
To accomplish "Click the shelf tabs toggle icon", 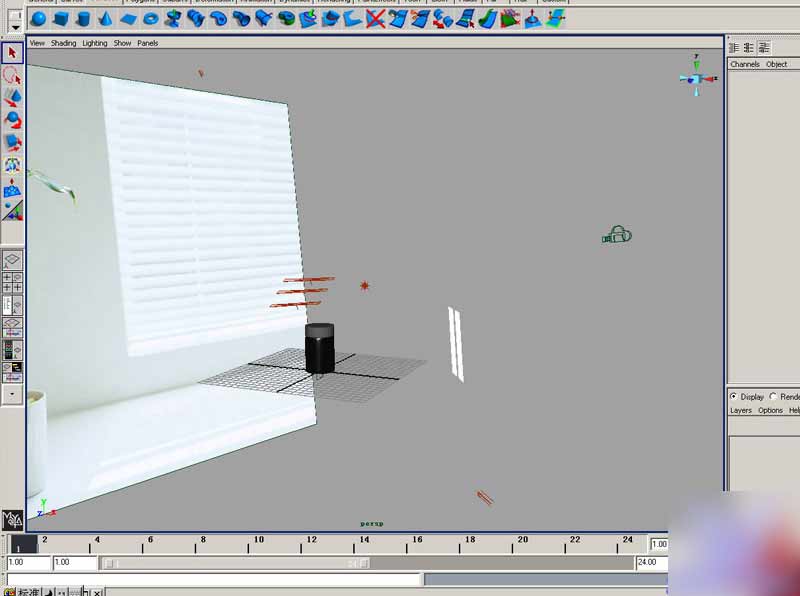I will coord(16,15).
